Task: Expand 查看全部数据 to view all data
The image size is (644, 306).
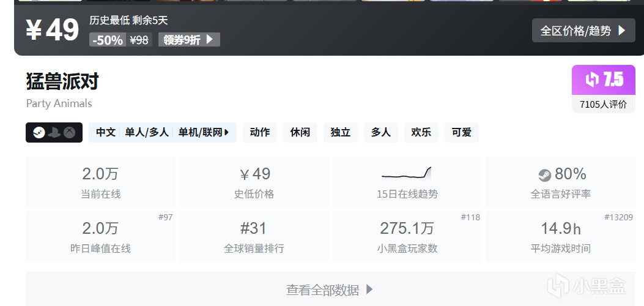Action: coord(330,289)
